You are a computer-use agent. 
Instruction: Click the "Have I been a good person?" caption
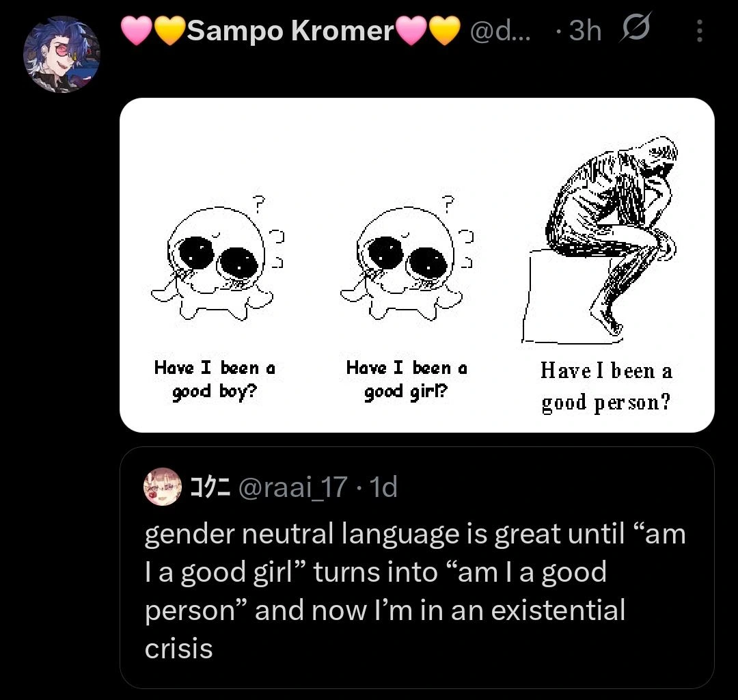(x=606, y=386)
